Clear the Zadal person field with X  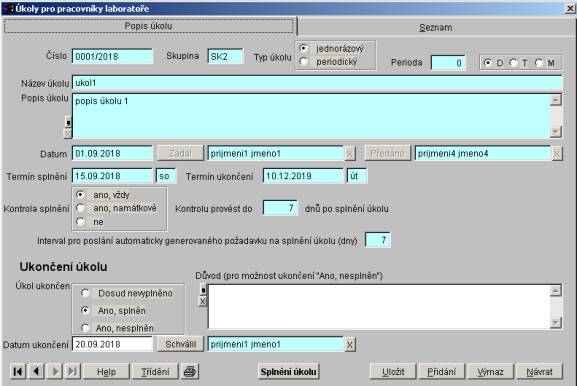(x=350, y=154)
